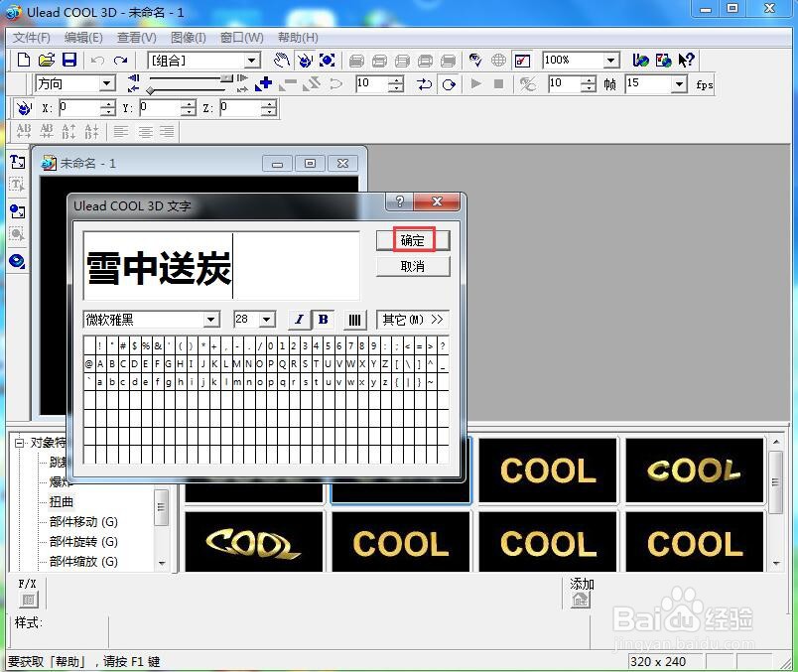Click the align left icon
Viewport: 798px width, 672px height.
(x=121, y=132)
